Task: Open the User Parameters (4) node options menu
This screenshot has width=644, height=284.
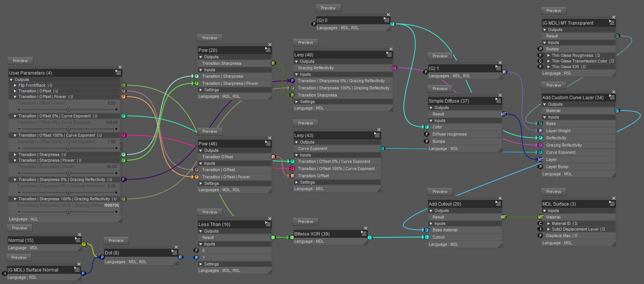Action: pos(119,72)
